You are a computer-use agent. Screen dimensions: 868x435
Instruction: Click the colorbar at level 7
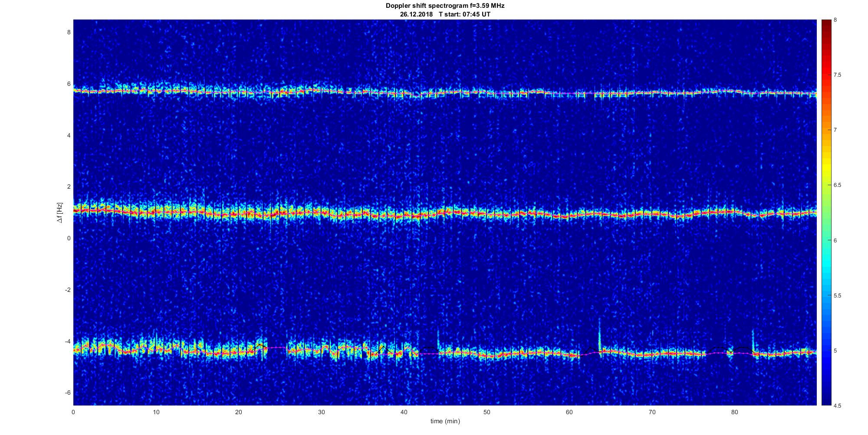(x=826, y=130)
